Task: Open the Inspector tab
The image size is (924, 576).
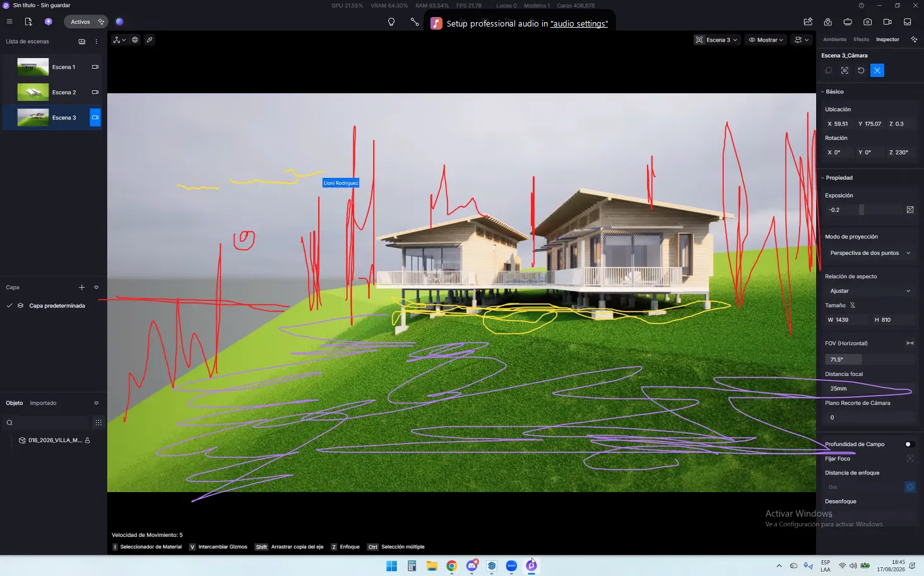Action: coord(887,39)
